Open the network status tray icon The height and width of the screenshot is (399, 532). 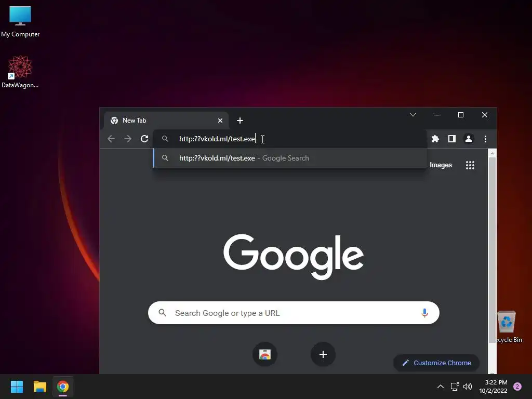455,387
